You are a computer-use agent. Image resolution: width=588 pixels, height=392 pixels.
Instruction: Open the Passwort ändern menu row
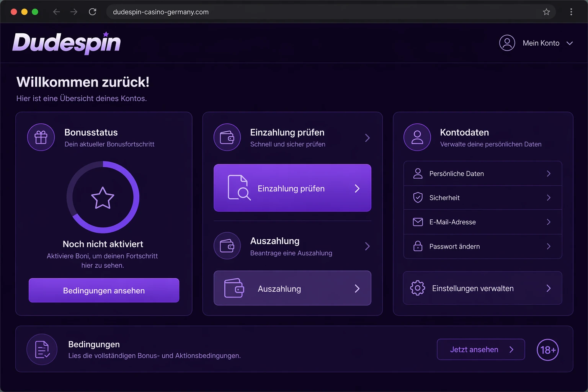tap(483, 246)
